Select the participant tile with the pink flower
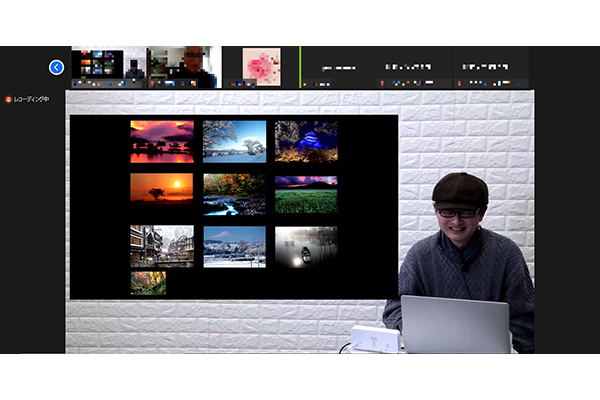This screenshot has height=400, width=600. 261,67
